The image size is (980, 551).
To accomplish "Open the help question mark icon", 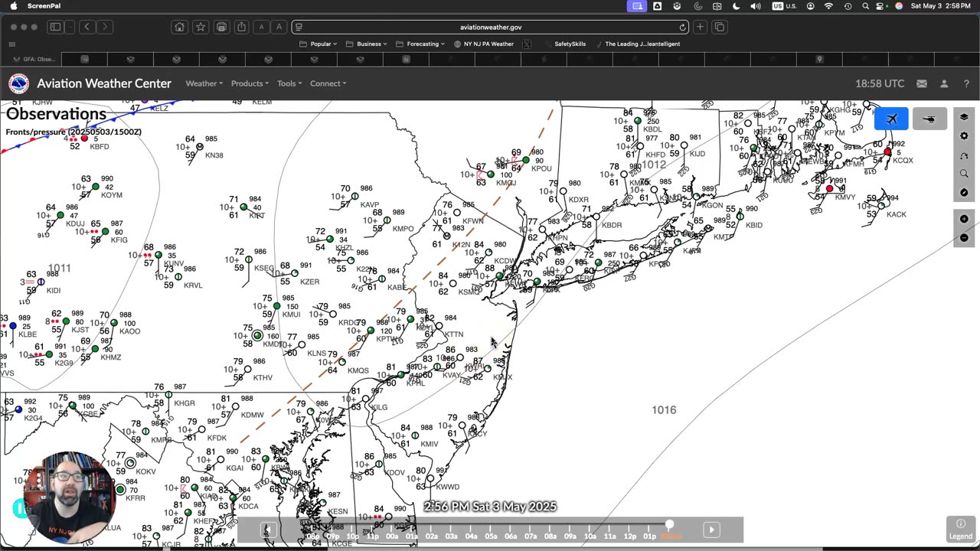I will pyautogui.click(x=966, y=83).
